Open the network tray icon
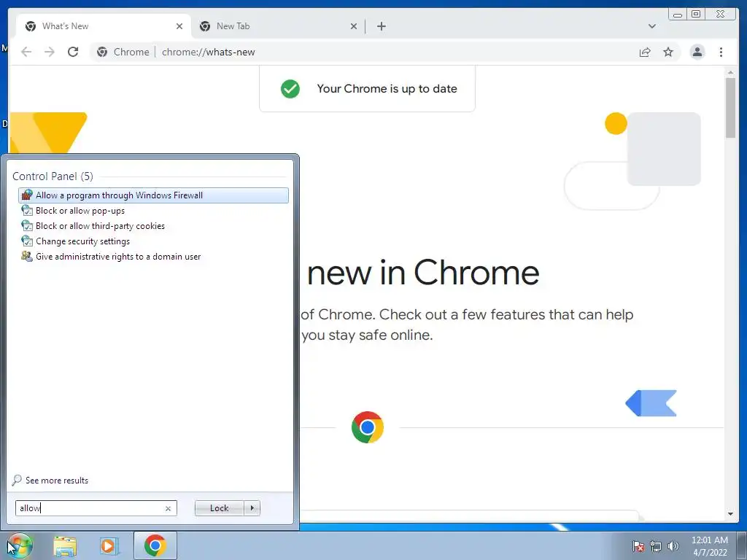The width and height of the screenshot is (747, 560). tap(656, 546)
